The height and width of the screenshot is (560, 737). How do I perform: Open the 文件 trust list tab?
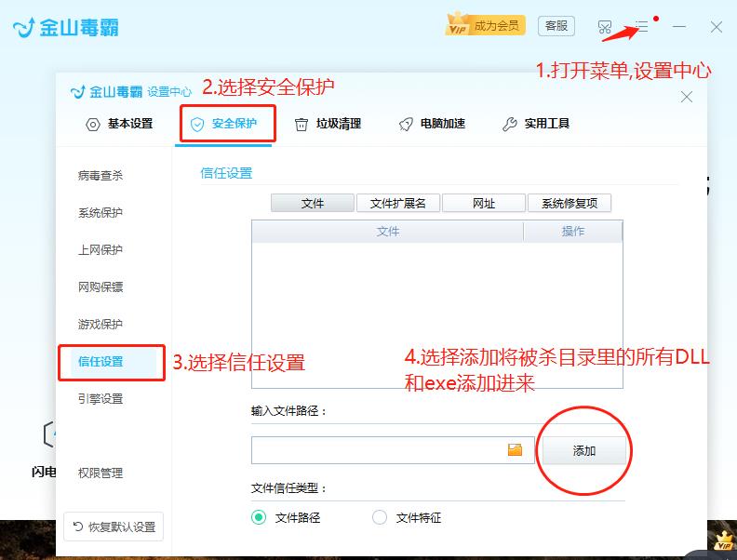coord(313,203)
